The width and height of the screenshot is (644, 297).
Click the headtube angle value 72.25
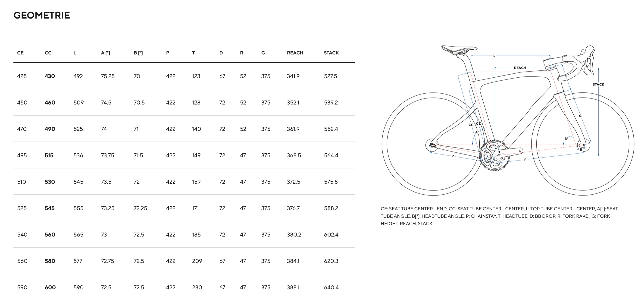[x=140, y=208]
